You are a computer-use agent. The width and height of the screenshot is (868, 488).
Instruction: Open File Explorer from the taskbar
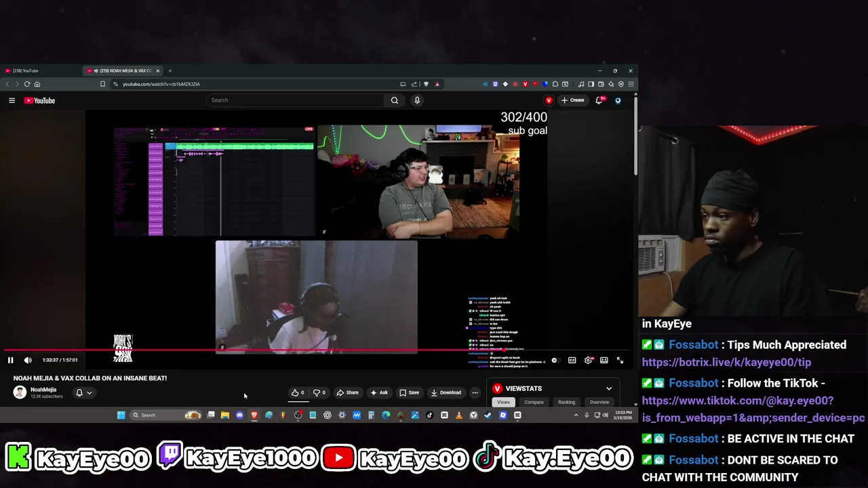[225, 415]
